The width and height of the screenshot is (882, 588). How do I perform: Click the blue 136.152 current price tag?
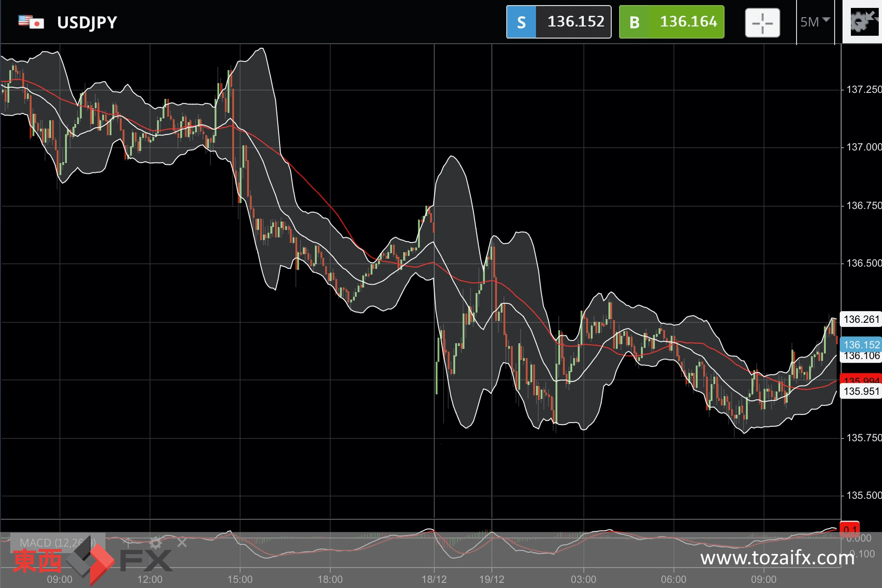(x=861, y=344)
